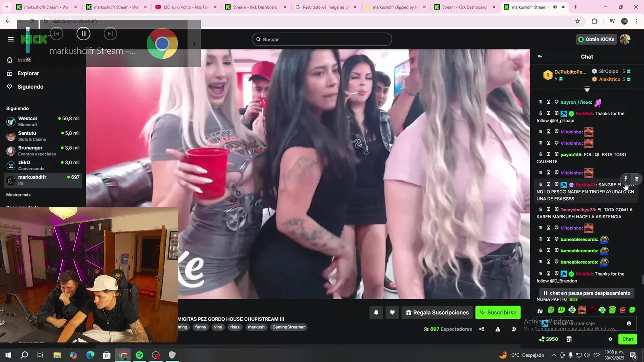Viewport: 644px width, 362px height.
Task: Open Windows notification center
Action: (x=633, y=355)
